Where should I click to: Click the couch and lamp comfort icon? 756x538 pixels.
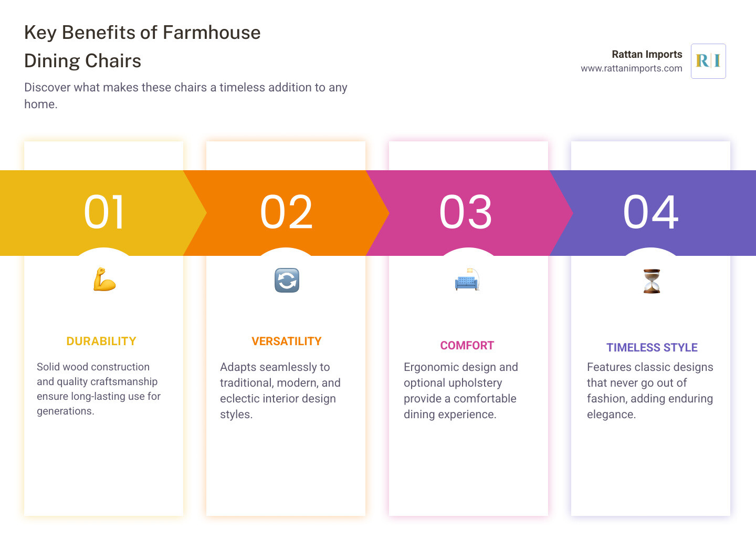coord(467,281)
